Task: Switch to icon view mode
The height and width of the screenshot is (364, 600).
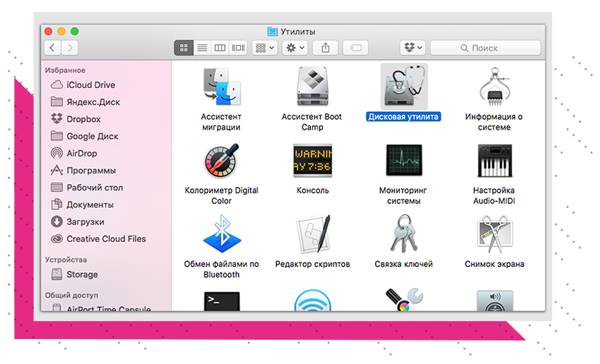Action: click(x=184, y=48)
